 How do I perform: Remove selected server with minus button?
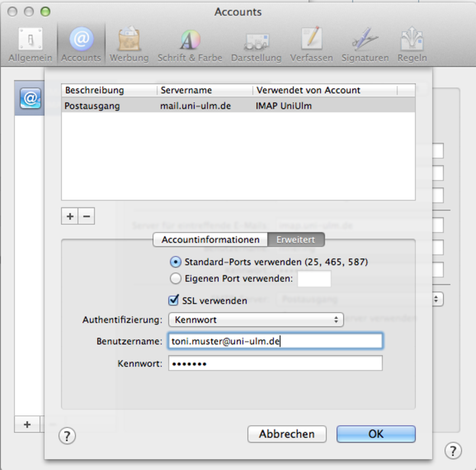(x=86, y=216)
